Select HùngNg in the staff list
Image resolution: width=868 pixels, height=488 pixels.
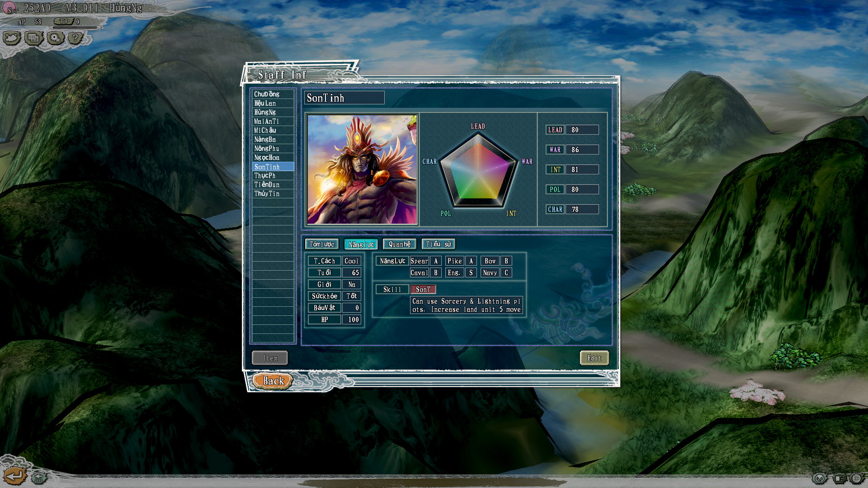(x=273, y=112)
